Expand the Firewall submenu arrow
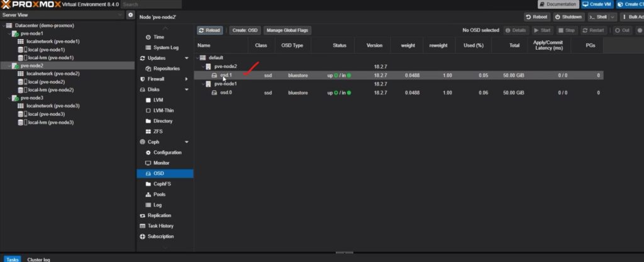The image size is (644, 262). pos(186,79)
